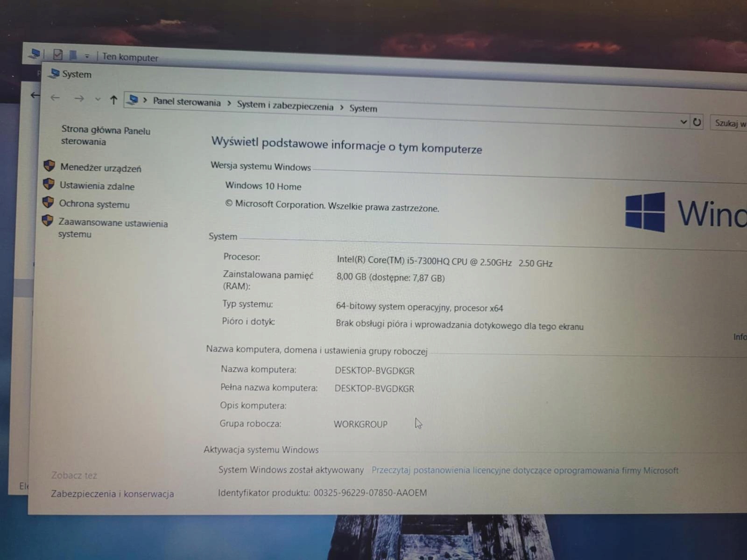Click computer icon in Ten komputer title bar
This screenshot has height=560, width=747.
tap(35, 54)
